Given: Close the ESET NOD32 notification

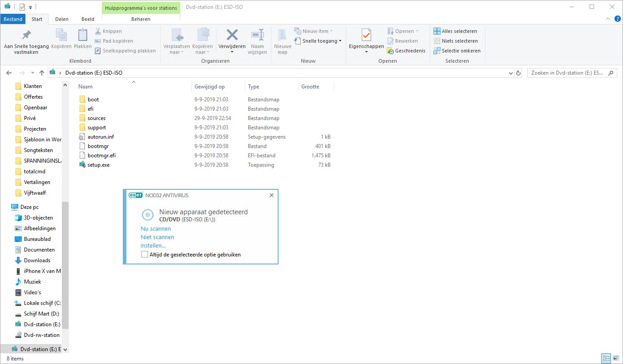Looking at the screenshot, I should (x=271, y=195).
